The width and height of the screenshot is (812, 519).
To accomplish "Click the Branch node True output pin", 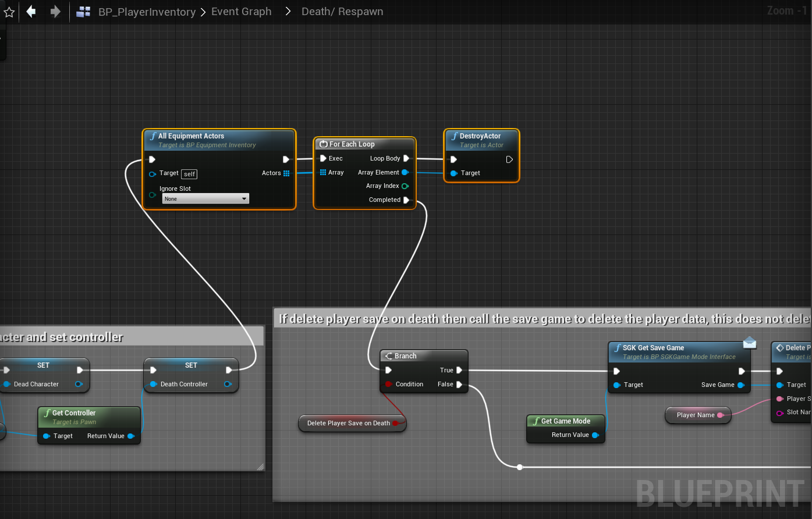I will tap(459, 370).
